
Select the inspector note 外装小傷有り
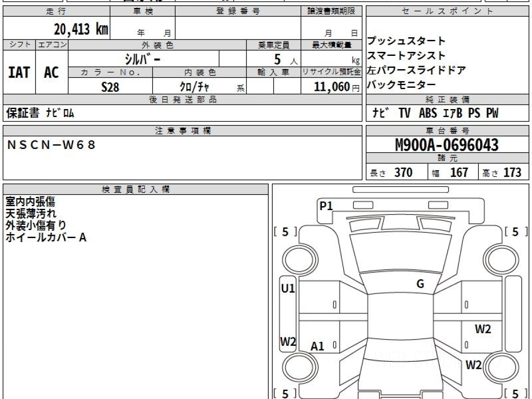(x=36, y=225)
